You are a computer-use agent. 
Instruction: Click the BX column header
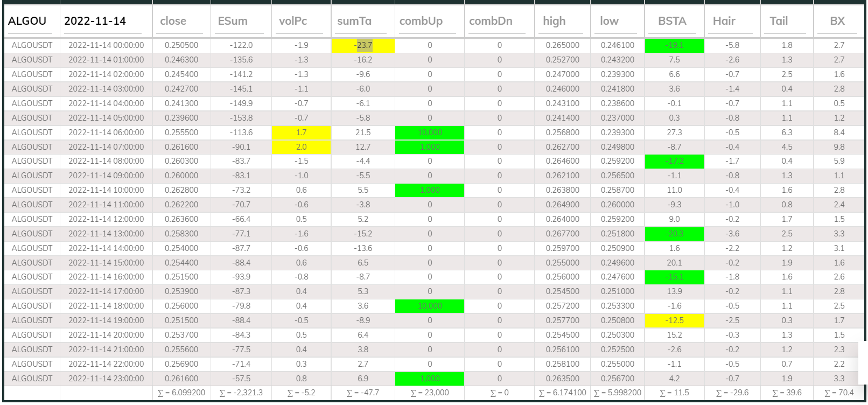pos(837,21)
